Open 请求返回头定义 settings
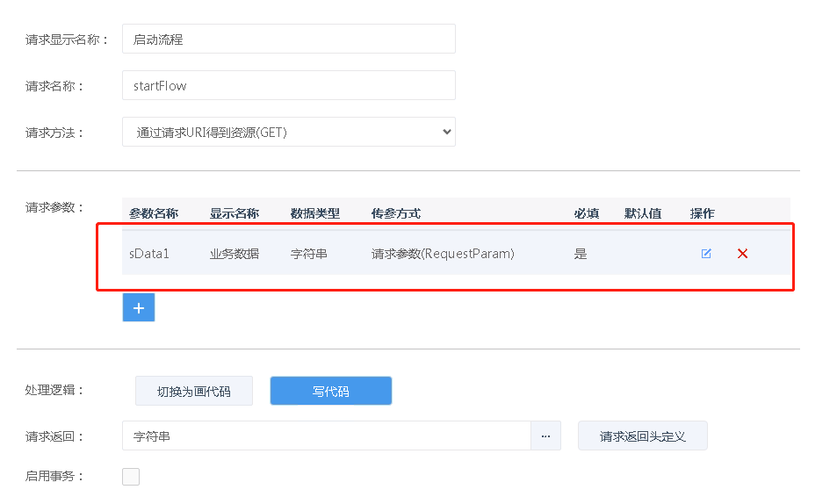This screenshot has width=837, height=504. [642, 436]
